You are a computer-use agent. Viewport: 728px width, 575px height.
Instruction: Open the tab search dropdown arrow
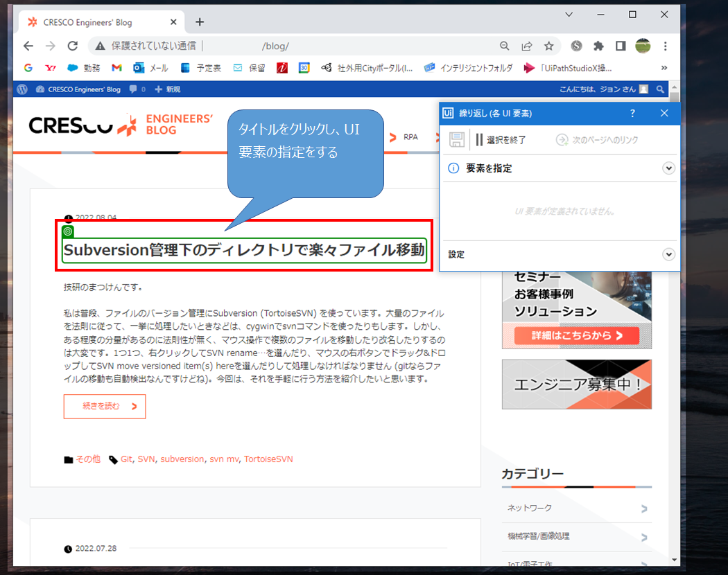pos(569,15)
